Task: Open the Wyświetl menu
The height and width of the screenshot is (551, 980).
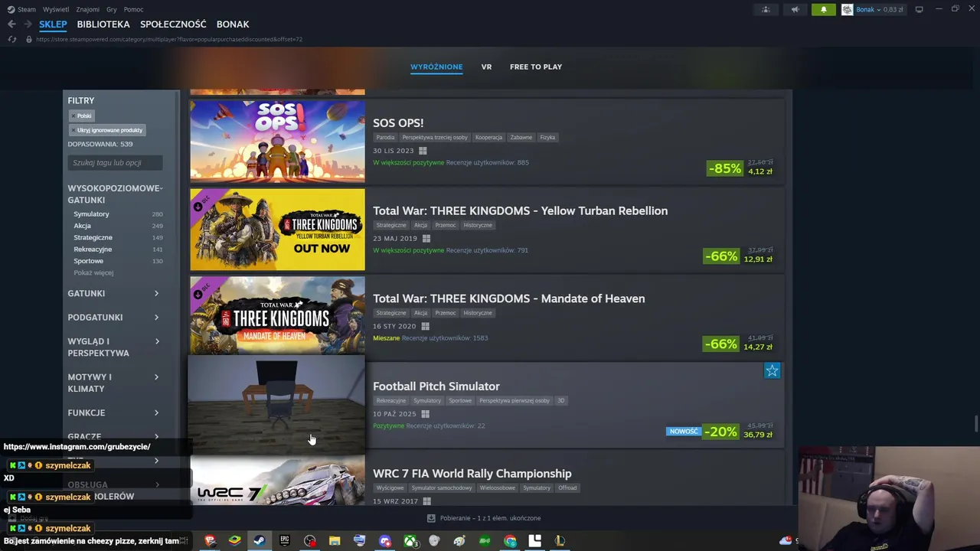Action: [x=56, y=9]
